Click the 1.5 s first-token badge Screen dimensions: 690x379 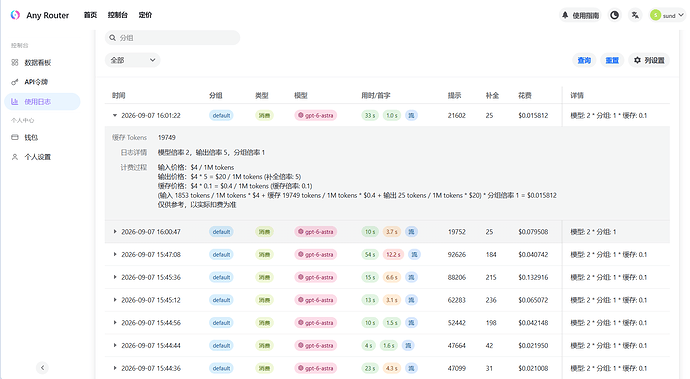pos(391,323)
